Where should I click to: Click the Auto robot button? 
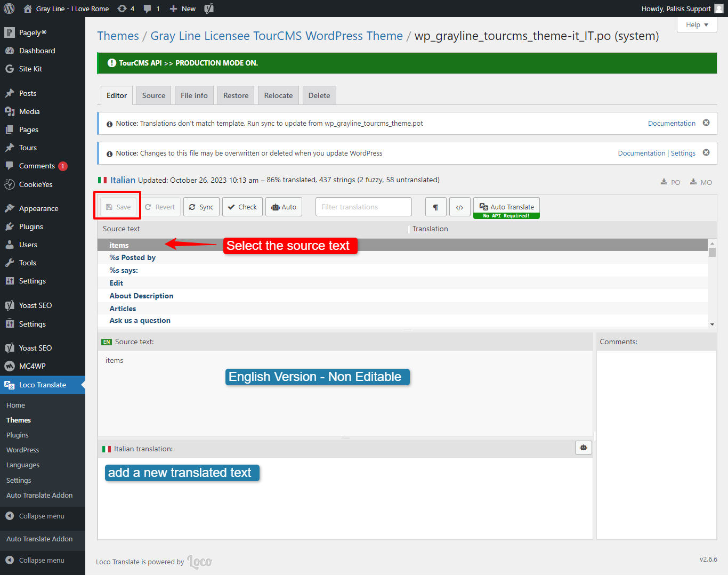[x=284, y=207]
